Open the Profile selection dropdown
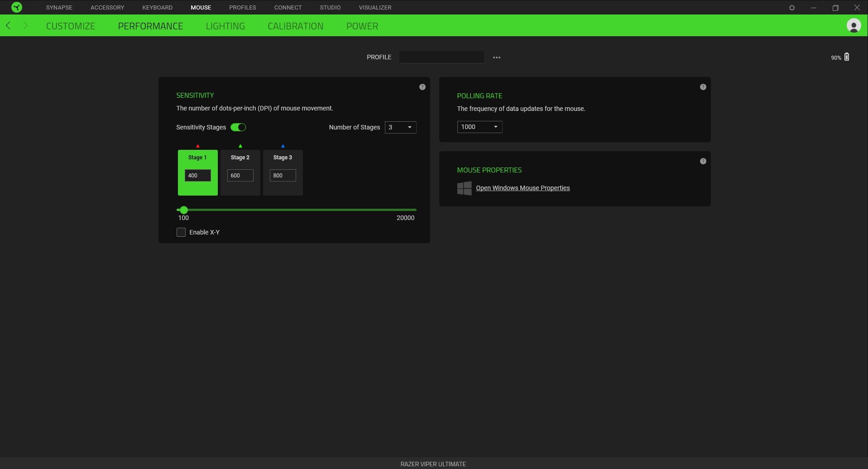Screen dimensions: 868x469 coord(441,57)
